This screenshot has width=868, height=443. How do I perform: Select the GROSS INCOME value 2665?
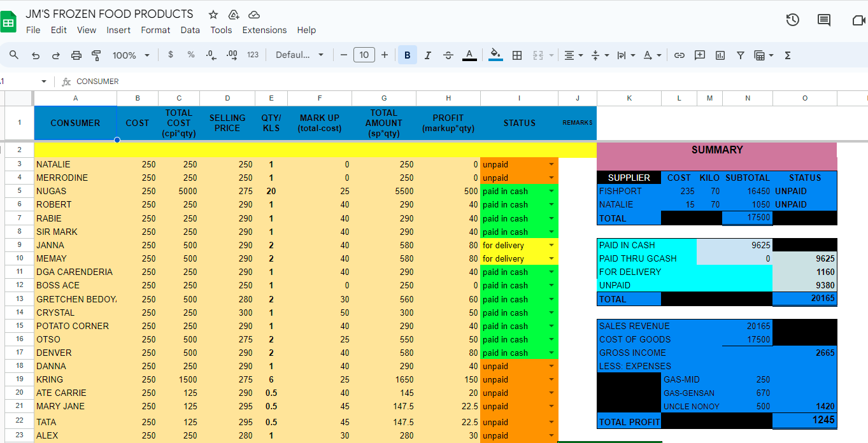tap(804, 353)
